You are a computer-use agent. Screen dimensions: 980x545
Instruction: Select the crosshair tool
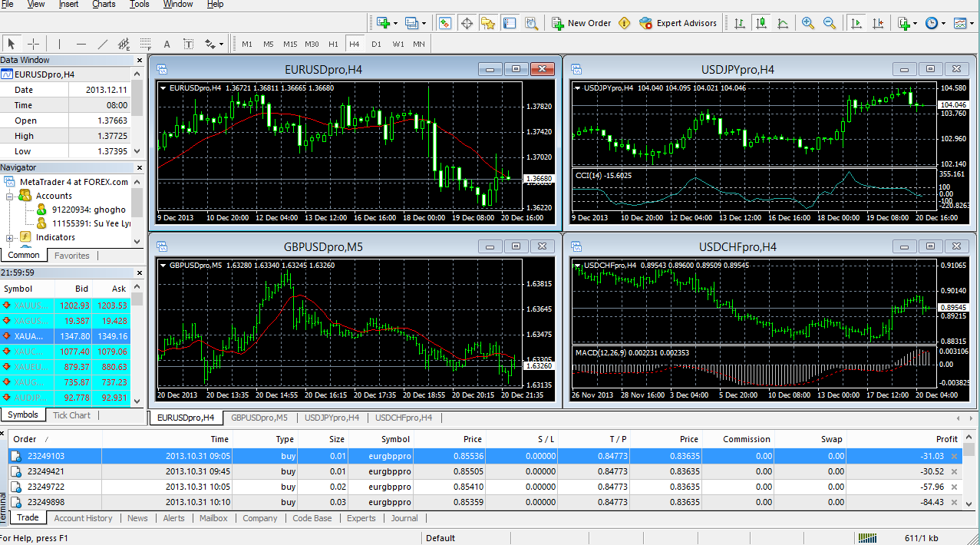point(34,44)
